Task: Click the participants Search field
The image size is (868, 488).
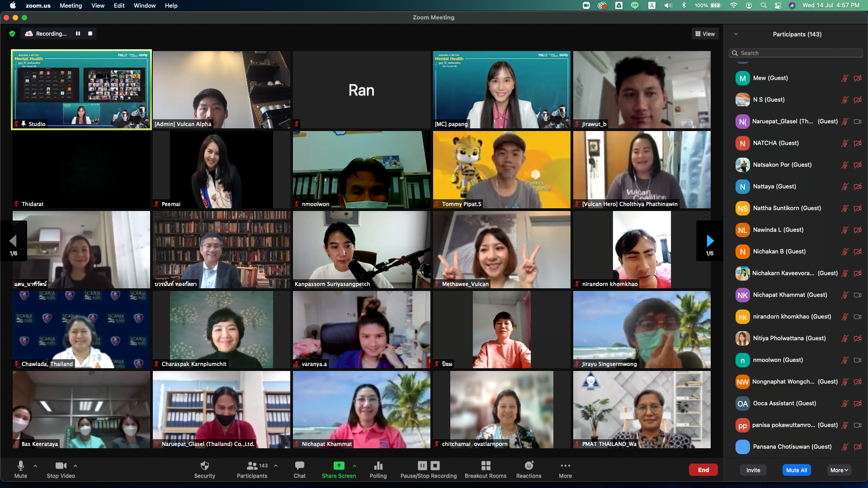Action: click(x=796, y=53)
